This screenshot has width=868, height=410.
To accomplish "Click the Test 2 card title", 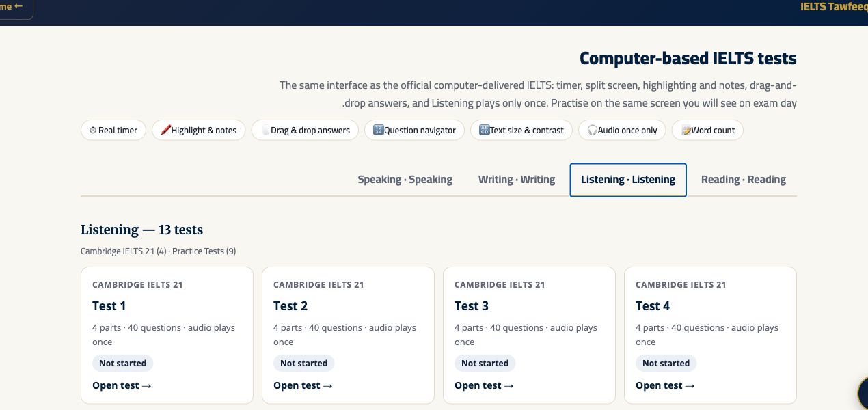I will (x=290, y=306).
